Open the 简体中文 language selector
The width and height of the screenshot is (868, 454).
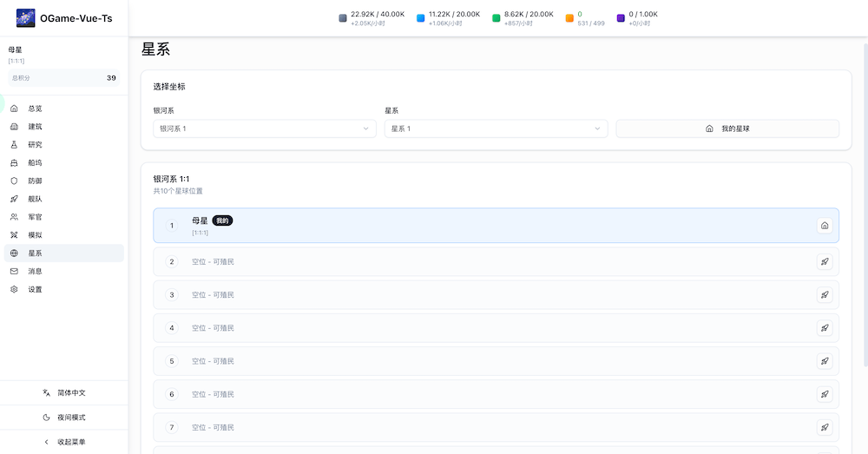point(64,392)
